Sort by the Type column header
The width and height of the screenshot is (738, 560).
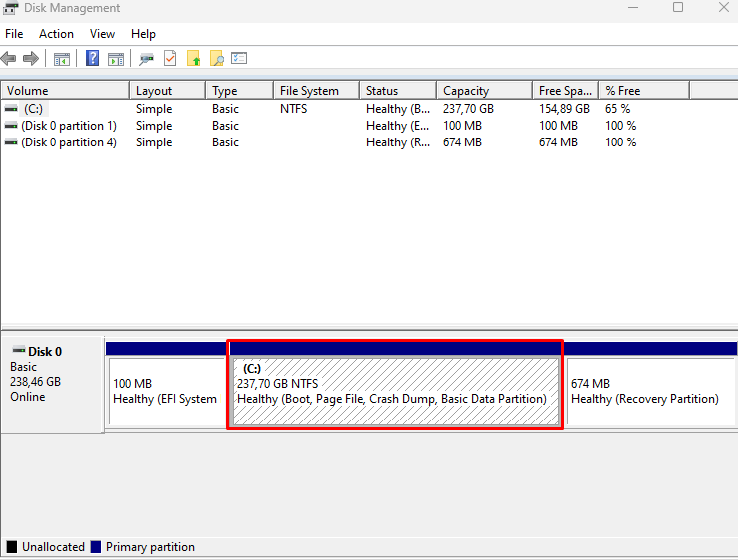click(240, 90)
